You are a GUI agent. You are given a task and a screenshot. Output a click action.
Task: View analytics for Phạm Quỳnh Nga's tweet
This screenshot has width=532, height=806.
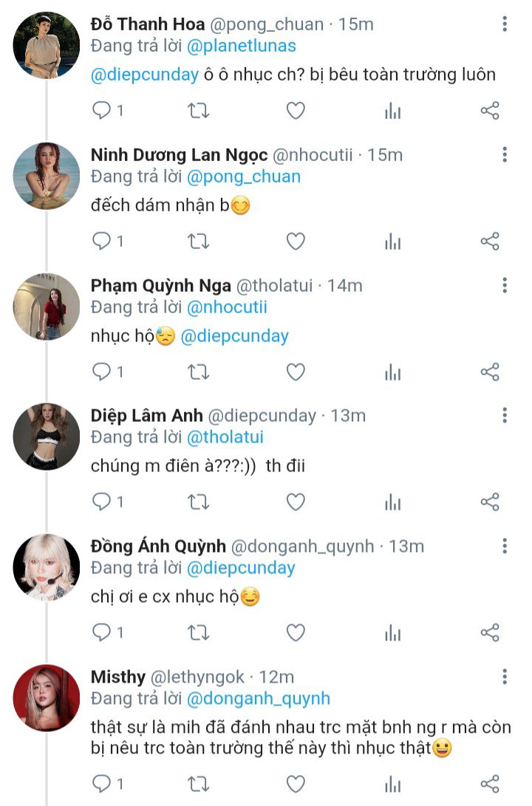[392, 372]
